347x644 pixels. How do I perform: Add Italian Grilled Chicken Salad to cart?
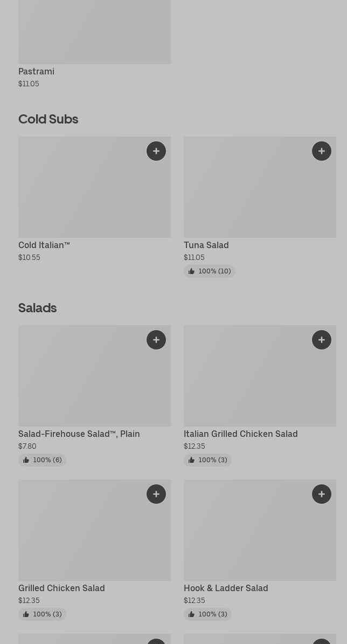tap(322, 340)
